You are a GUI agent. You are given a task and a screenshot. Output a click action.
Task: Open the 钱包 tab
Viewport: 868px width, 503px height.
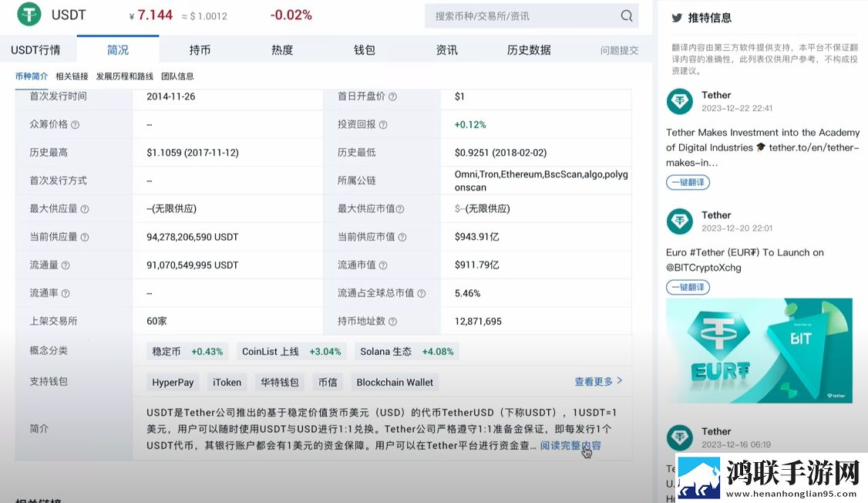(365, 50)
